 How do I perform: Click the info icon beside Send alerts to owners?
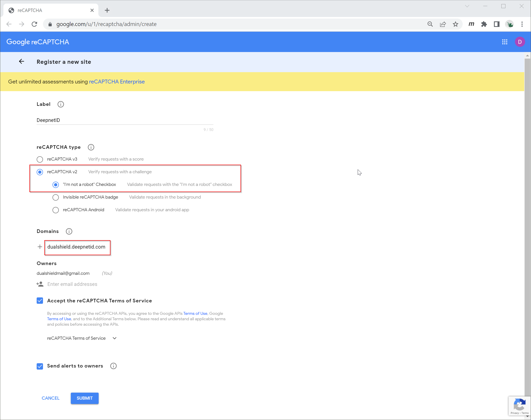pos(113,366)
